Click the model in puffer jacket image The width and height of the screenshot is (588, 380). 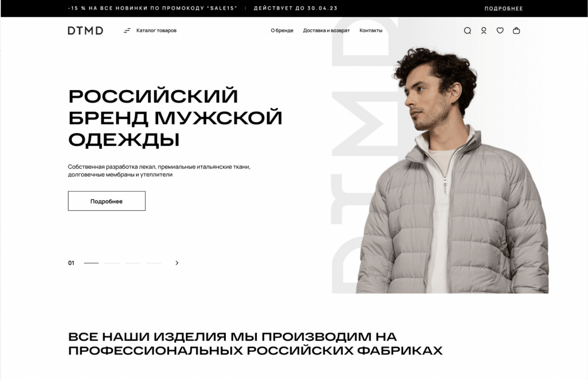[x=452, y=171]
